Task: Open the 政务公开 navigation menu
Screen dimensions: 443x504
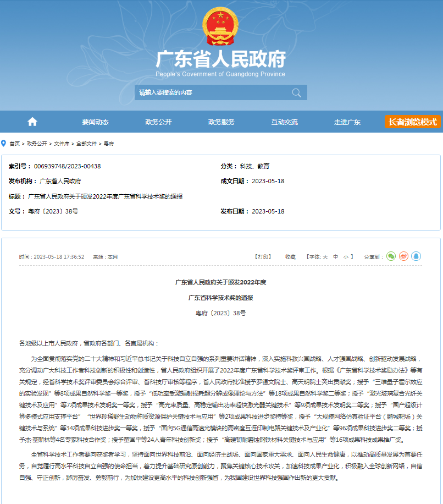Action: 158,122
